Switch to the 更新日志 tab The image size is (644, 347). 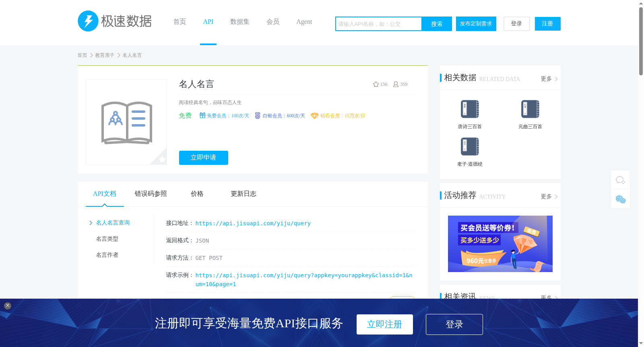click(244, 194)
